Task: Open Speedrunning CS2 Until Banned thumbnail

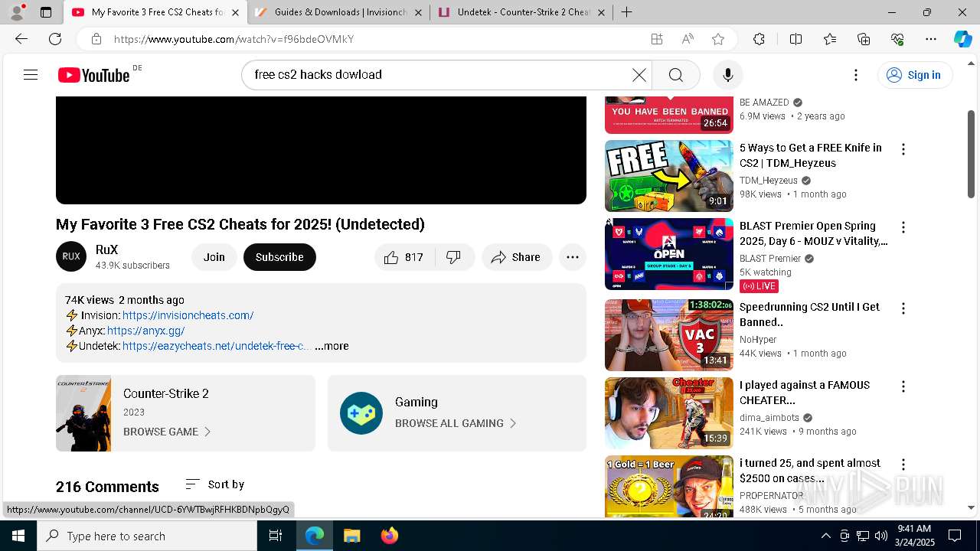Action: point(669,335)
